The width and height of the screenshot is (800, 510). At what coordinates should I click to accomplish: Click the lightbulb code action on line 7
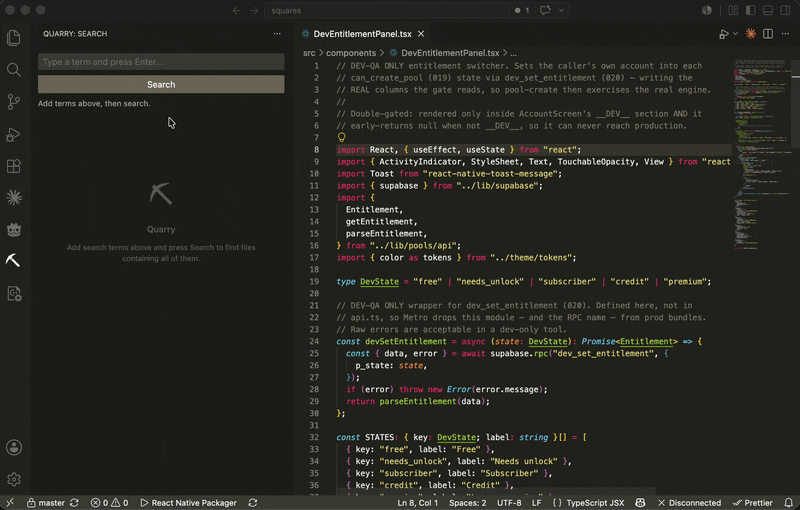coord(342,137)
